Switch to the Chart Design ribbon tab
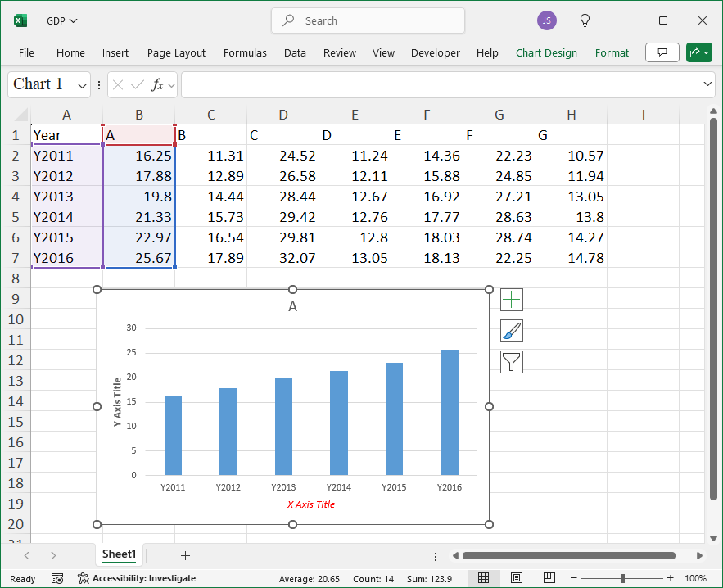 546,52
